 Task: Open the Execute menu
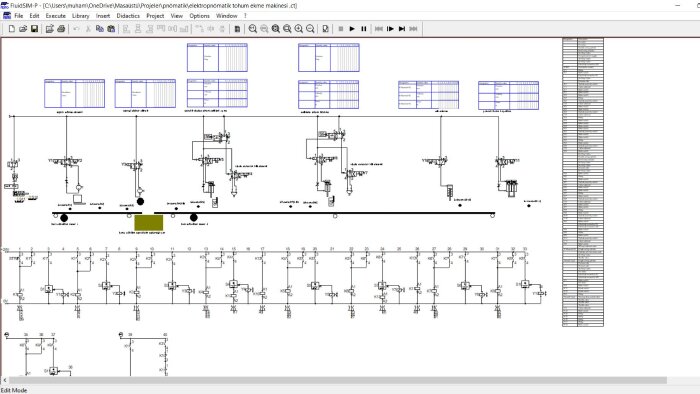[x=56, y=16]
